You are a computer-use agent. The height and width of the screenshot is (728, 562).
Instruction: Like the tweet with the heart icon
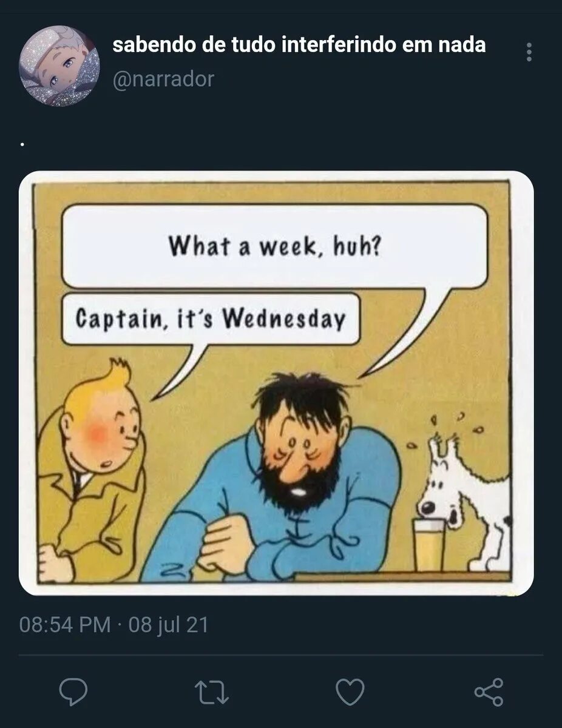point(350,692)
